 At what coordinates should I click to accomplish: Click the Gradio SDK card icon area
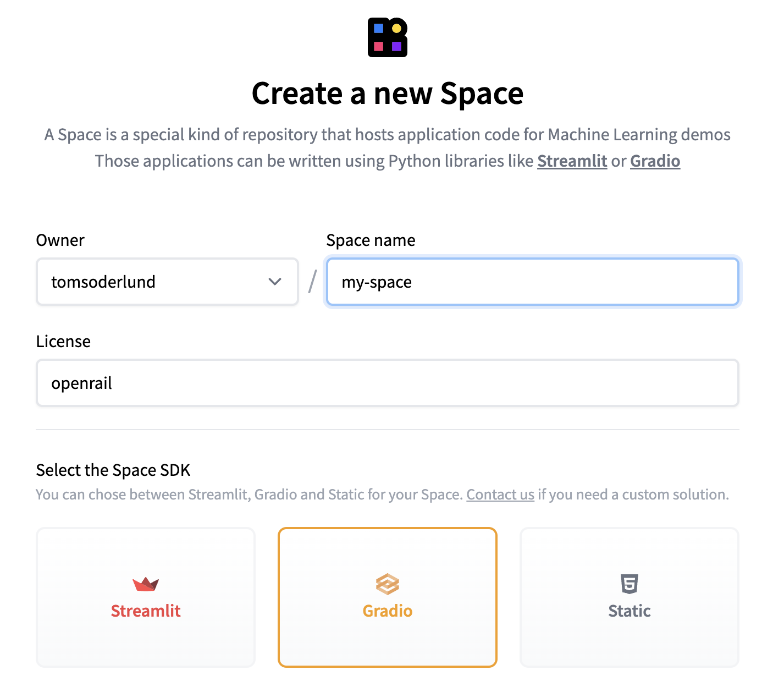pos(387,584)
